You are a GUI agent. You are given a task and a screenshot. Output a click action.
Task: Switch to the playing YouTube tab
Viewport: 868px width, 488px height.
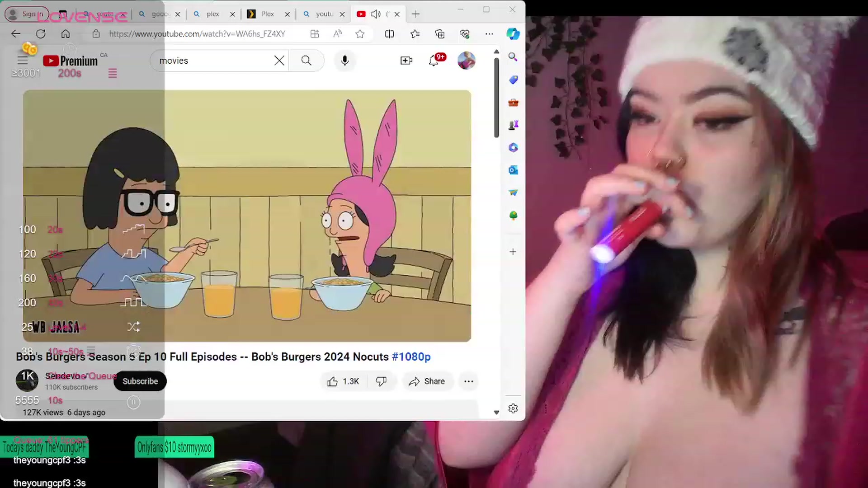coord(378,14)
